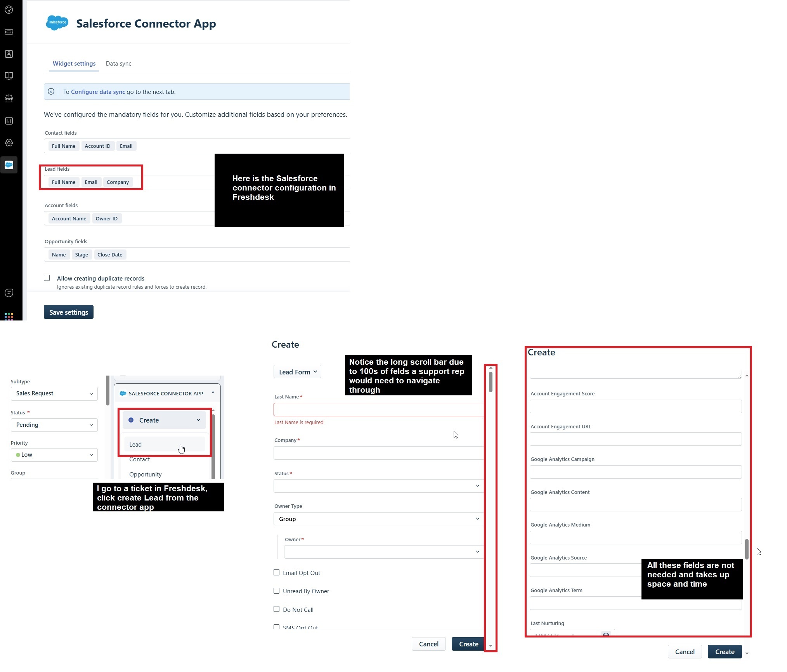Open the forums icon in left sidebar
Viewport: 787px width, 672px height.
[x=9, y=98]
